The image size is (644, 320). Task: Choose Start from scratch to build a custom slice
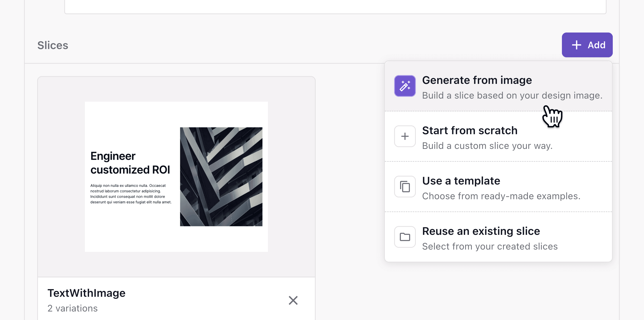click(x=469, y=131)
